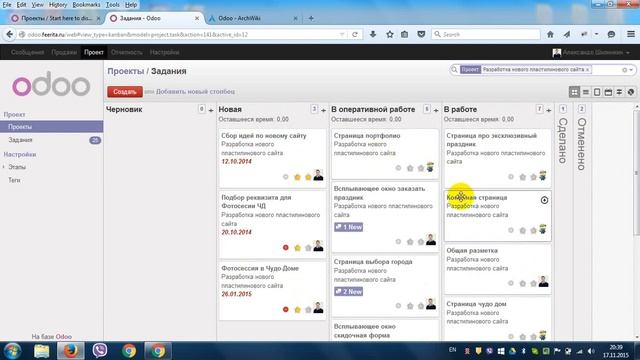Toggle second priority star on Сбор идей card
The height and width of the screenshot is (360, 640).
[308, 177]
